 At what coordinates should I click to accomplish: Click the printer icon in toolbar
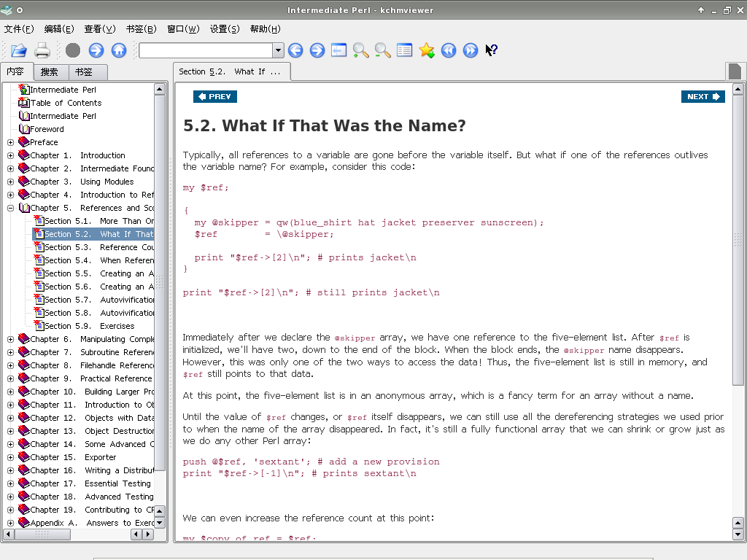(x=42, y=50)
